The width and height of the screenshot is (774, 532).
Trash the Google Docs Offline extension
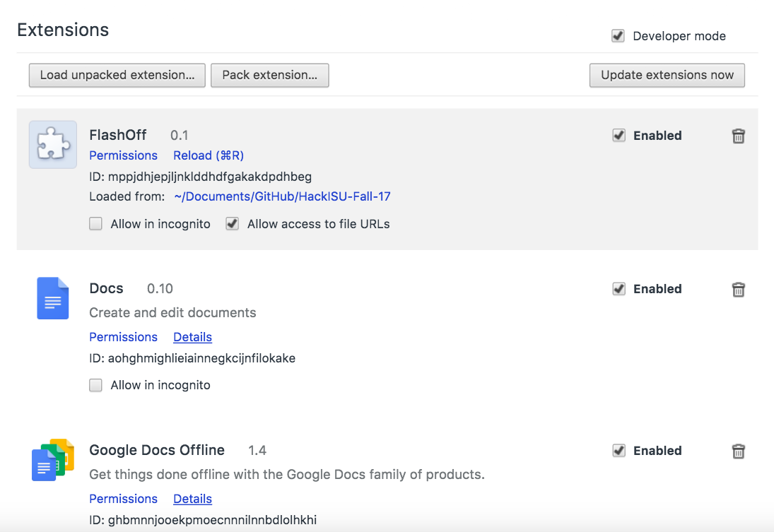point(738,451)
